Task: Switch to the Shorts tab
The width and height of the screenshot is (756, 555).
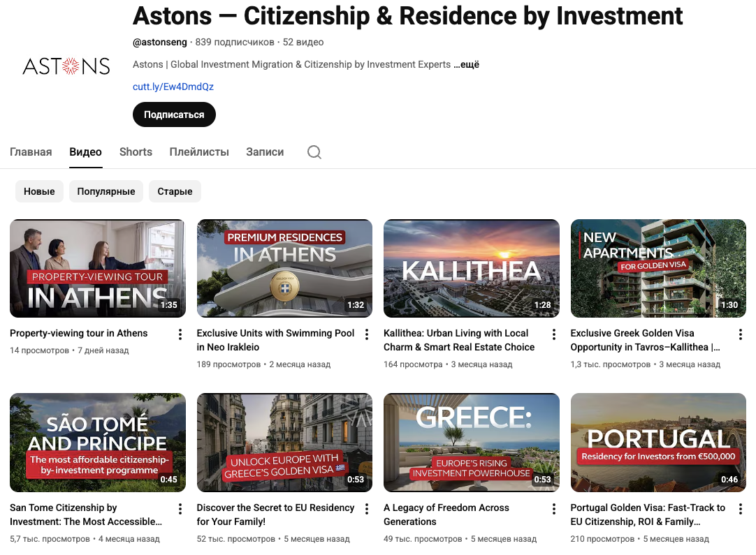Action: click(136, 152)
